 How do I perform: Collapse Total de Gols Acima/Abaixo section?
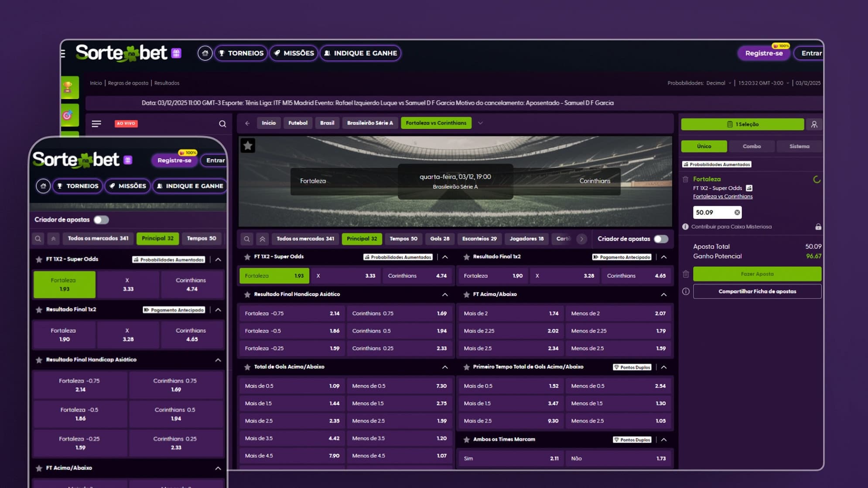444,367
